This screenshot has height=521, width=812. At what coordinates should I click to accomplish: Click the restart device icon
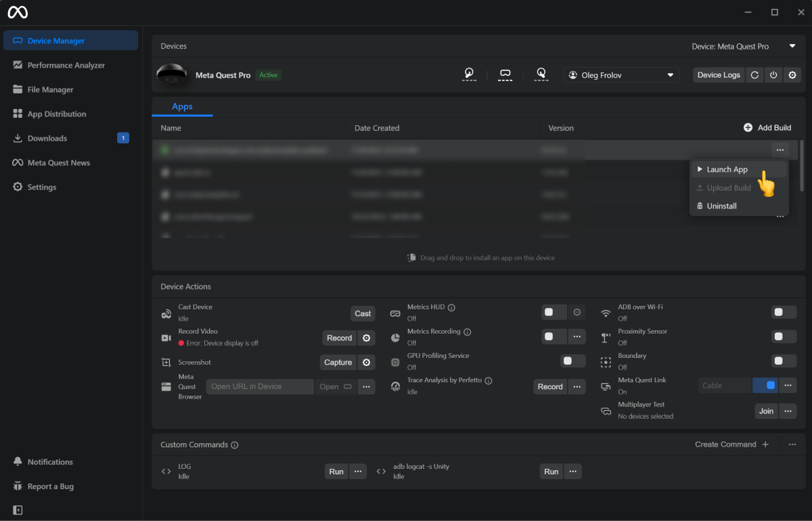(x=755, y=75)
